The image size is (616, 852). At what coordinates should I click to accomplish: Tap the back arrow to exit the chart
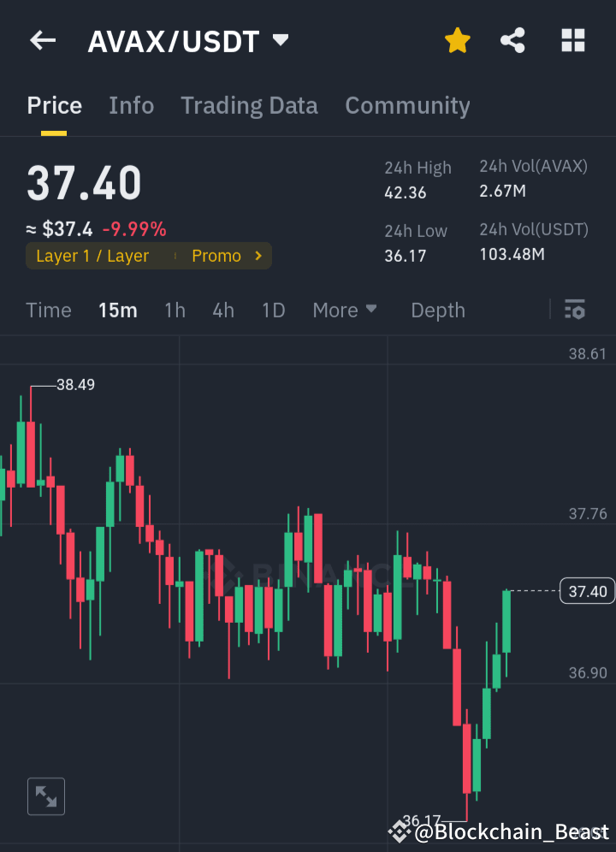42,40
